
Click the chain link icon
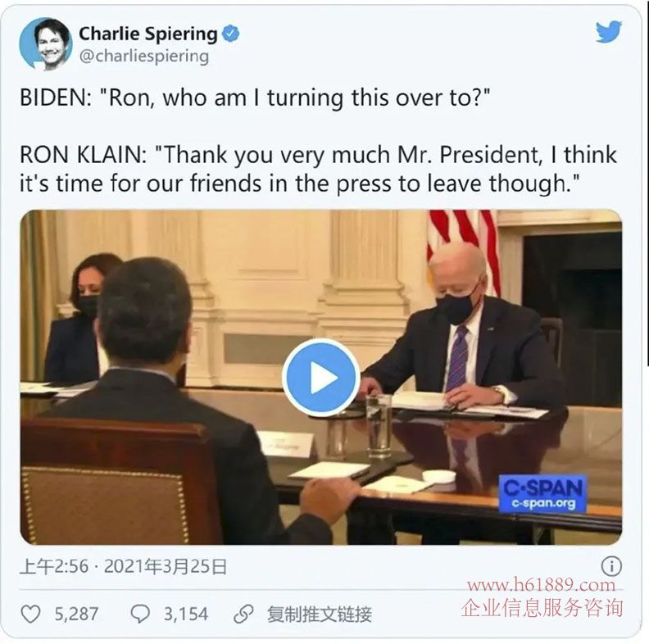tap(244, 614)
